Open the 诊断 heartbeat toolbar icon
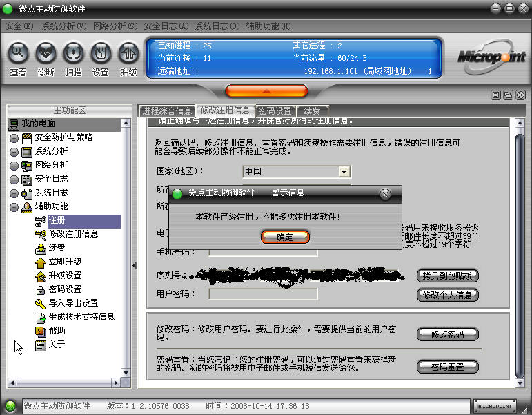 pyautogui.click(x=46, y=52)
